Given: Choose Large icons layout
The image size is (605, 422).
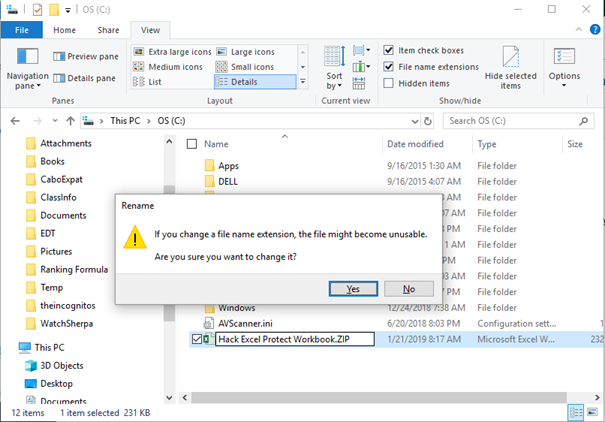Looking at the screenshot, I should tap(245, 52).
